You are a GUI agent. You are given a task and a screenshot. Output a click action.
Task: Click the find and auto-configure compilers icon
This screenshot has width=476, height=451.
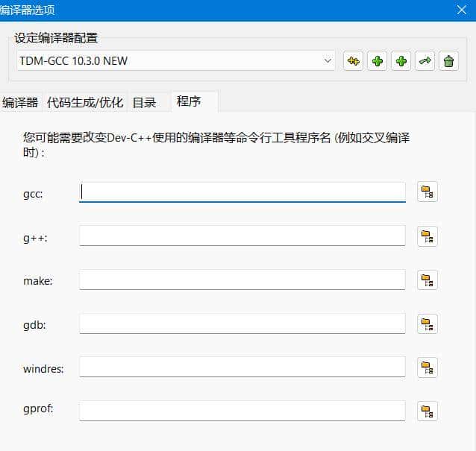click(353, 61)
